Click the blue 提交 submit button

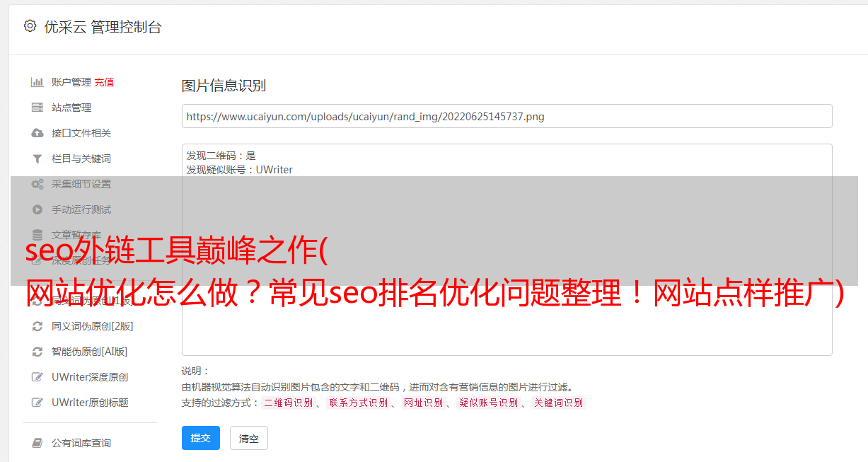click(201, 438)
